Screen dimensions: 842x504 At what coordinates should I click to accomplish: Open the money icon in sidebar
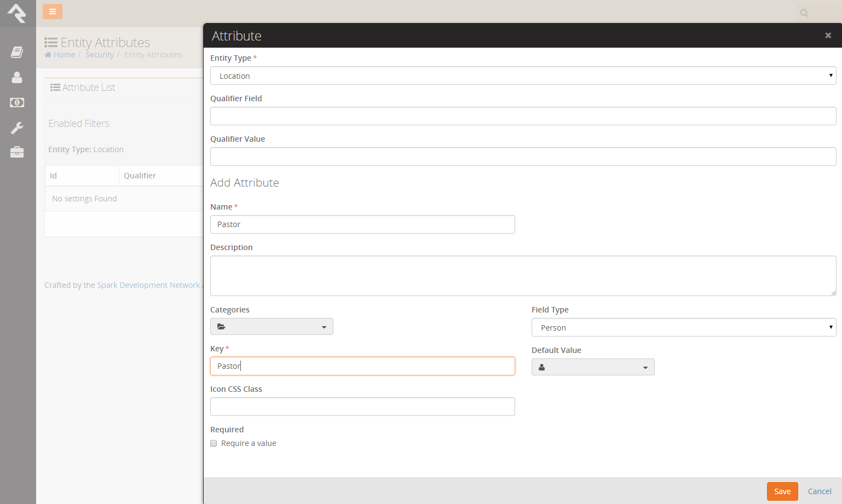pyautogui.click(x=17, y=103)
